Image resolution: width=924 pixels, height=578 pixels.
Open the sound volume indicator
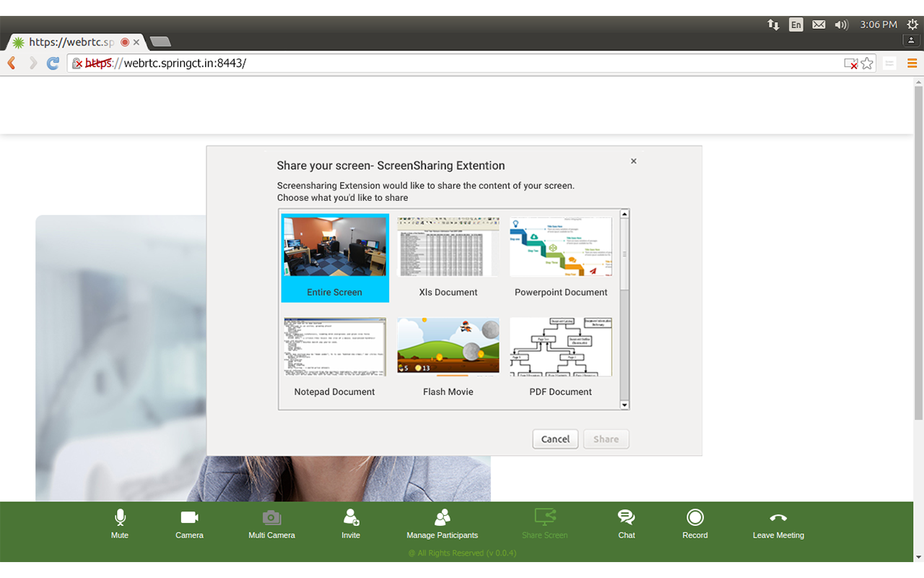click(x=841, y=25)
